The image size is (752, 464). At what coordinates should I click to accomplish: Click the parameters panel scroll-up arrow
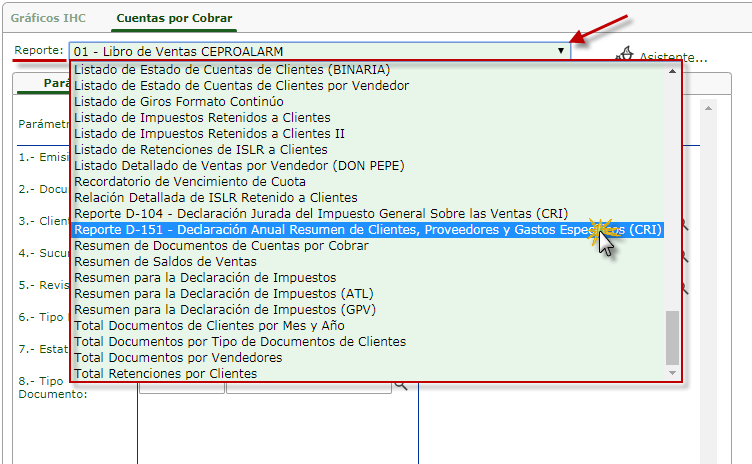click(x=708, y=108)
